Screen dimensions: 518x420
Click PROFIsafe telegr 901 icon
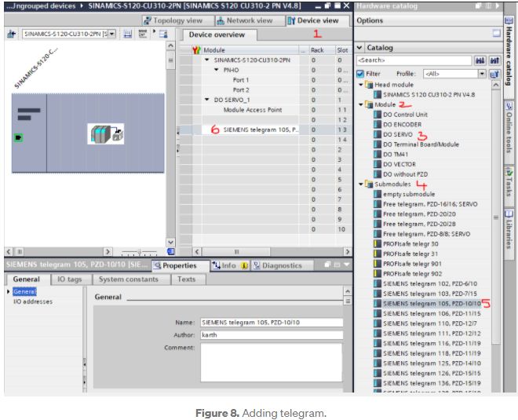click(x=378, y=264)
